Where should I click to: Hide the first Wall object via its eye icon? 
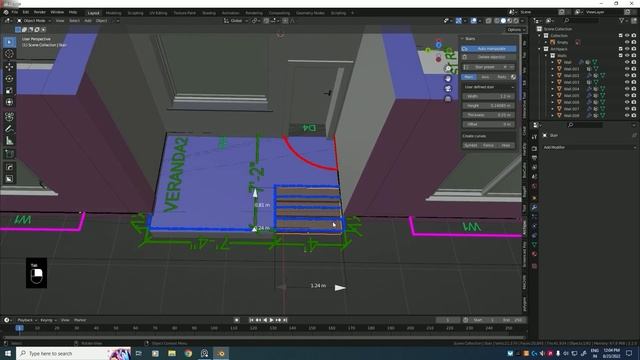point(627,62)
